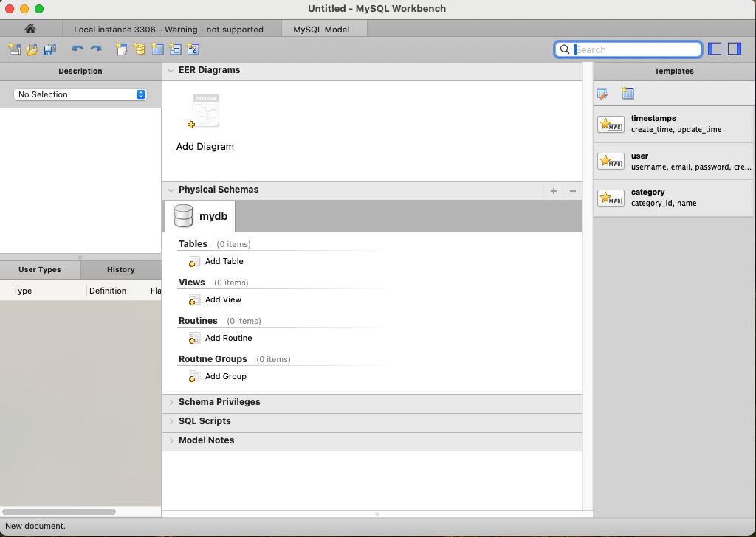Expand the SQL Scripts section
This screenshot has width=756, height=537.
(171, 421)
